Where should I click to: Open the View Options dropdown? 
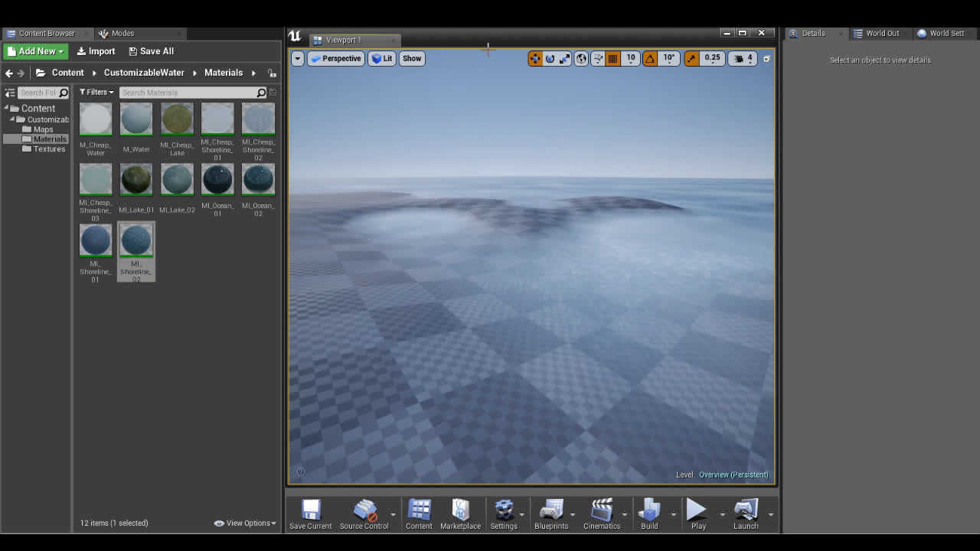click(244, 523)
